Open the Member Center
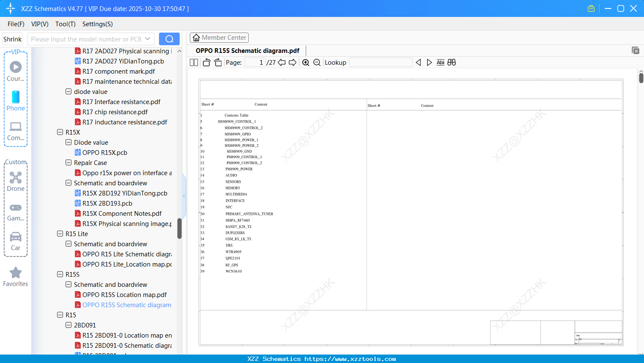The width and height of the screenshot is (644, 363). (x=219, y=38)
